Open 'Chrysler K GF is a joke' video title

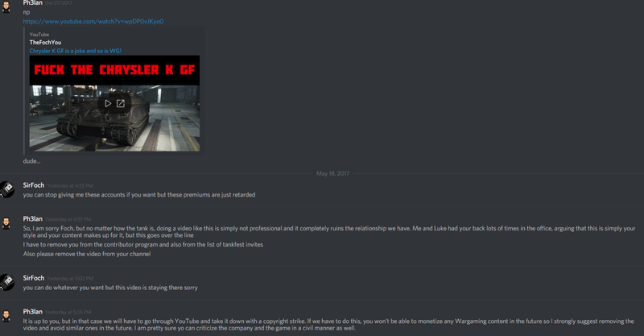click(76, 51)
